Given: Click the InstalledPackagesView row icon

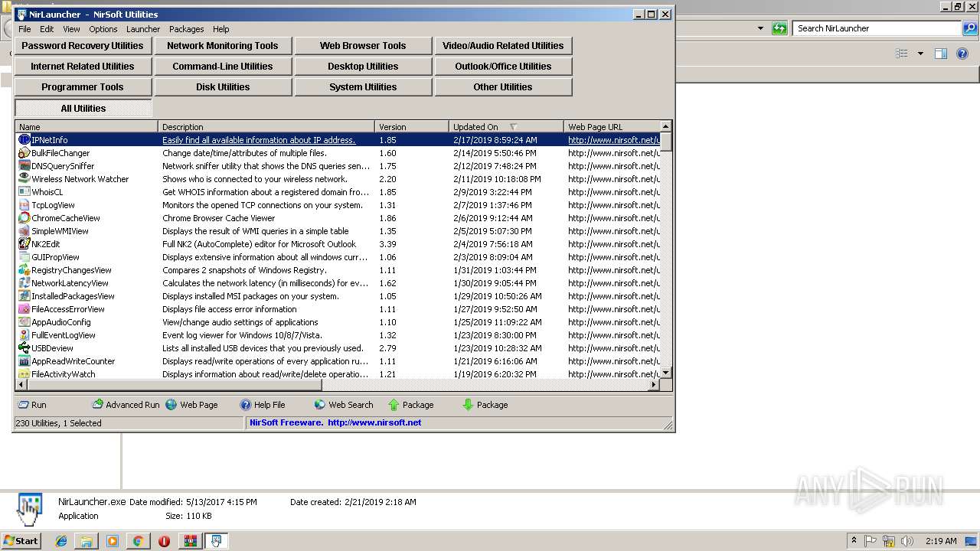Looking at the screenshot, I should click(24, 296).
